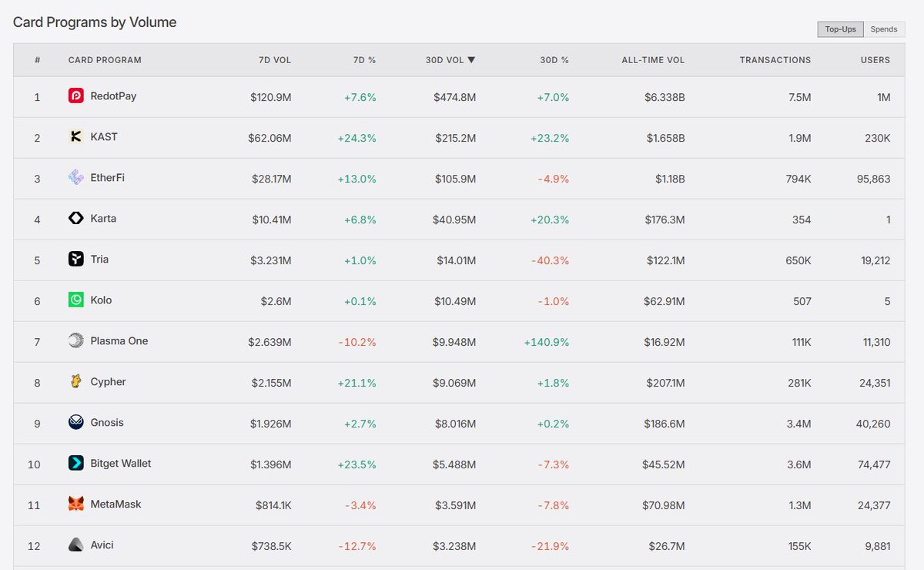Image resolution: width=924 pixels, height=570 pixels.
Task: Open the Karta card program name
Action: pos(103,219)
